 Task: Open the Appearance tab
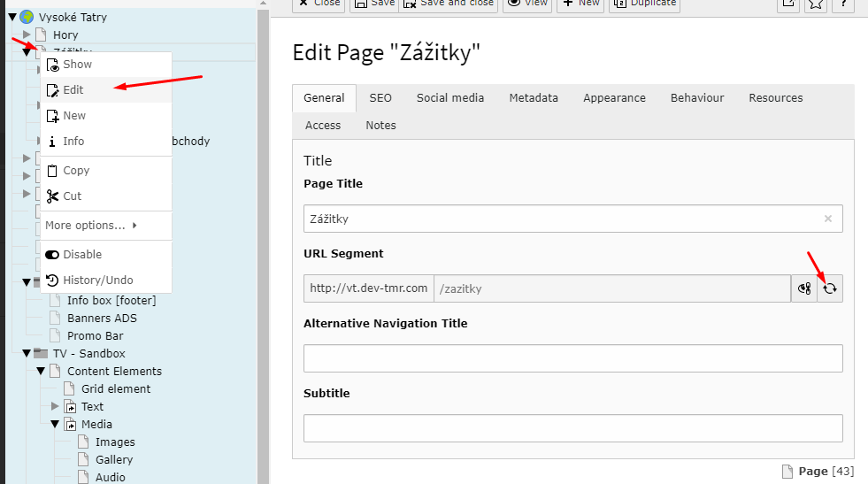tap(614, 98)
